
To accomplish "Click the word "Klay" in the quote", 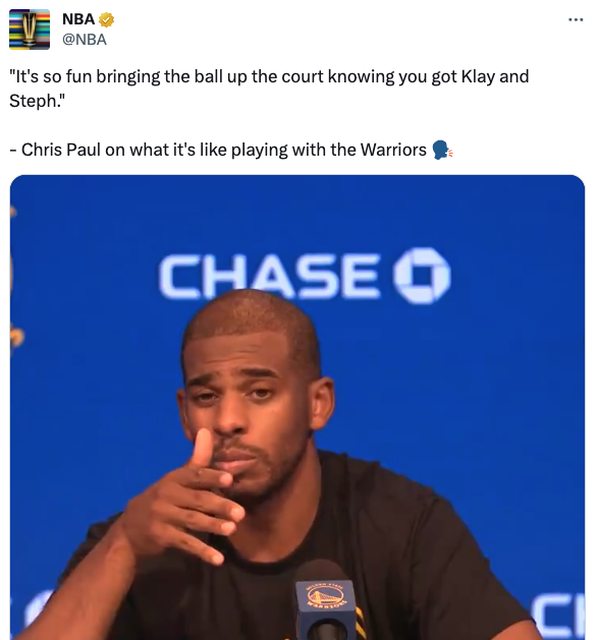I will coord(478,77).
